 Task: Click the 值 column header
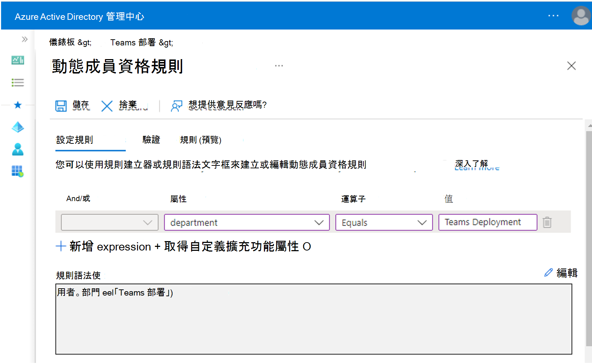pos(449,199)
